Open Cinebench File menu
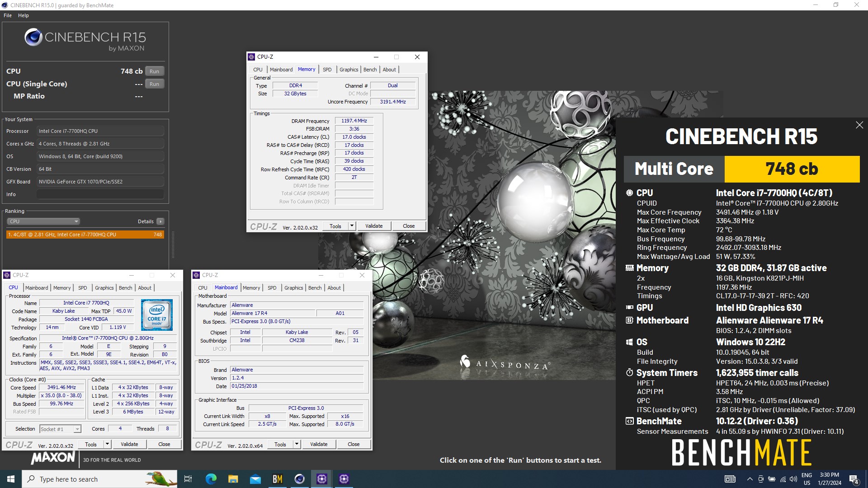The height and width of the screenshot is (488, 868). [x=8, y=15]
